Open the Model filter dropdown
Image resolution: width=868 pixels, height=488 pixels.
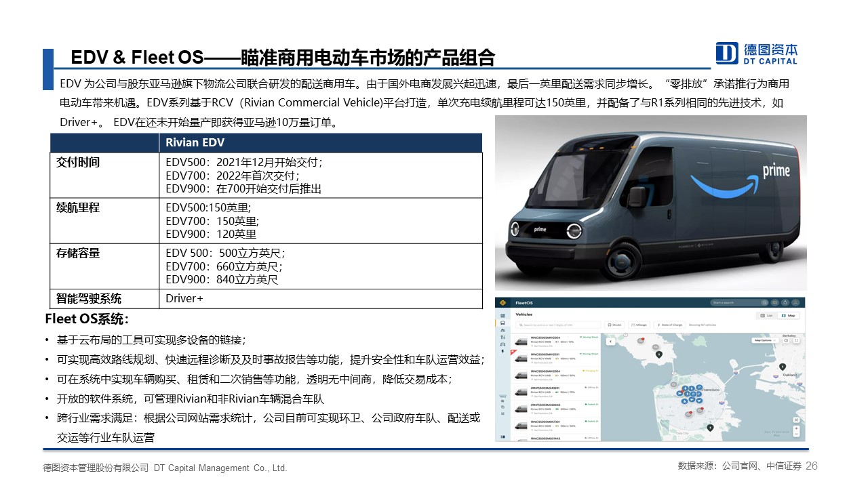click(x=614, y=325)
